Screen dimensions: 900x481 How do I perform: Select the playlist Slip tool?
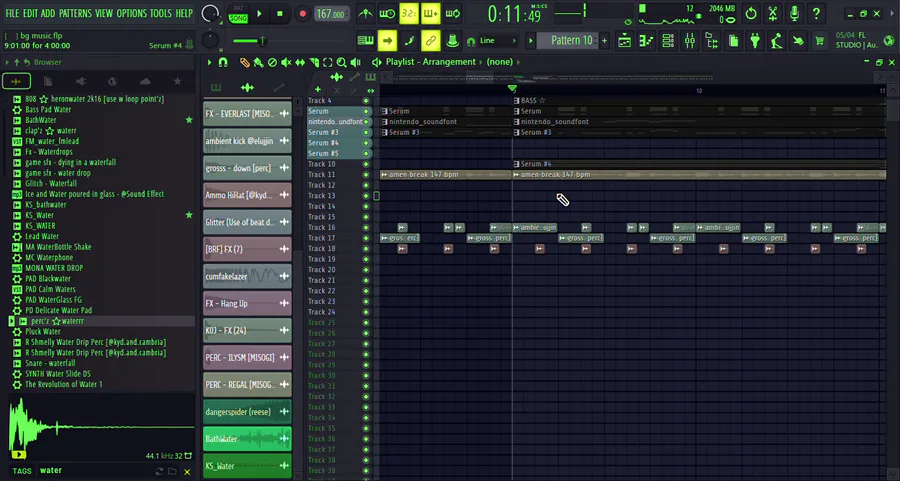[x=300, y=63]
